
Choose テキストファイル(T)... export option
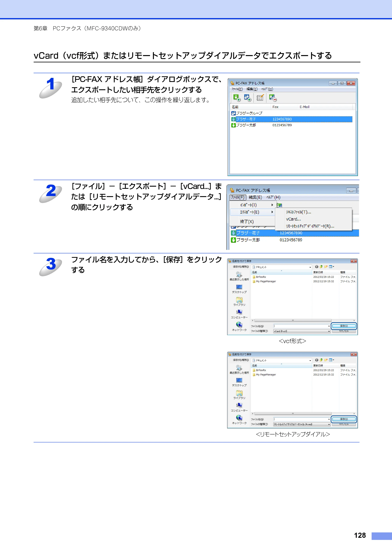coord(314,212)
